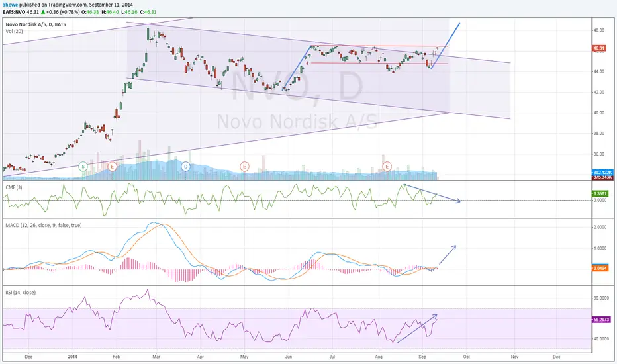Click the BATS:NVO ticker symbol in header

tap(13, 12)
